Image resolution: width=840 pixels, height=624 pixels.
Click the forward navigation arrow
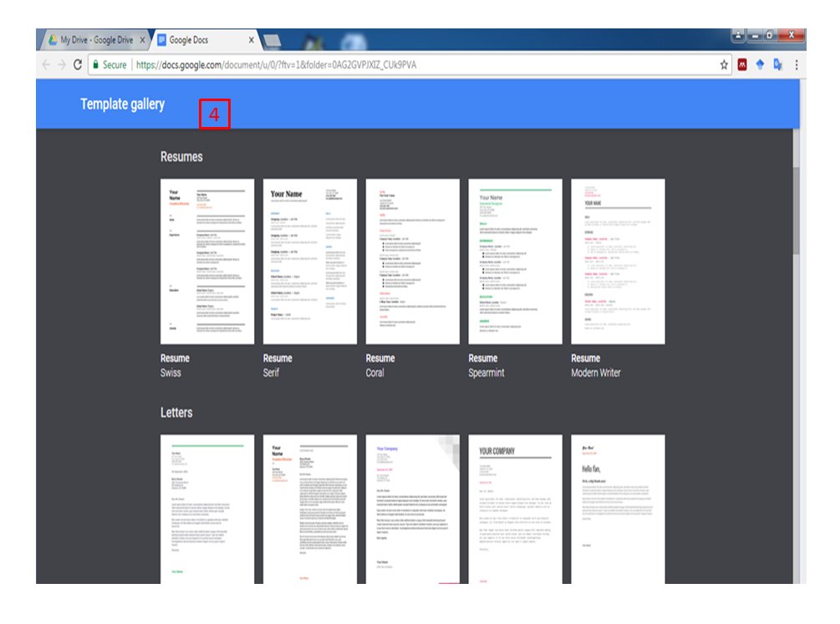click(60, 64)
